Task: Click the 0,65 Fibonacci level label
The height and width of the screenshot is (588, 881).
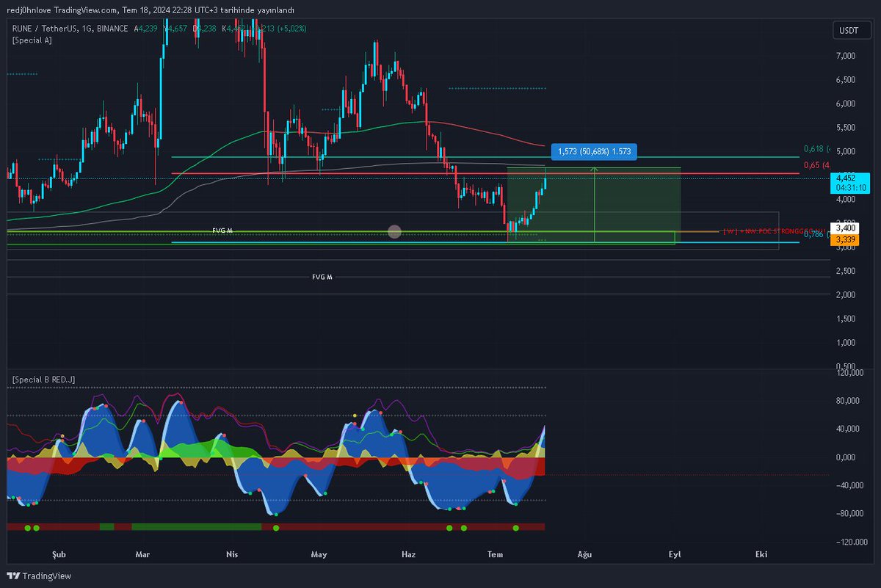Action: pos(816,166)
